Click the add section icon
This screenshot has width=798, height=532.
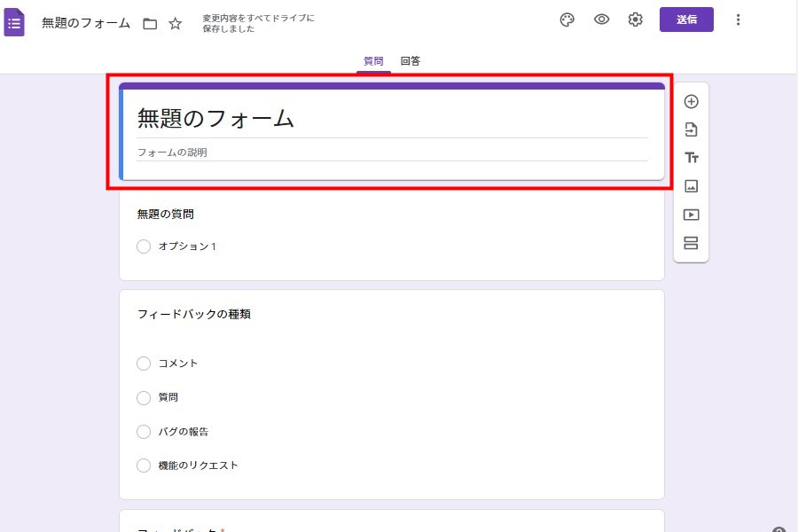[692, 243]
